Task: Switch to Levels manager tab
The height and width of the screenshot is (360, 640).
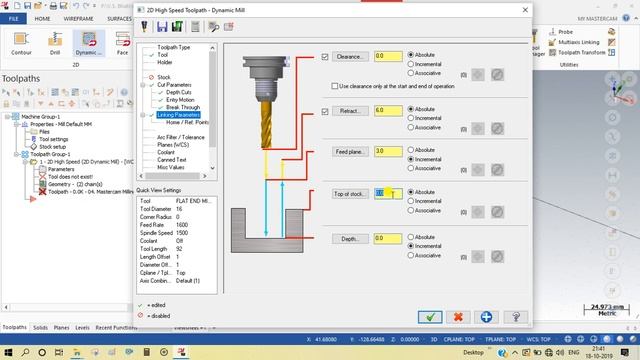Action: coord(82,327)
